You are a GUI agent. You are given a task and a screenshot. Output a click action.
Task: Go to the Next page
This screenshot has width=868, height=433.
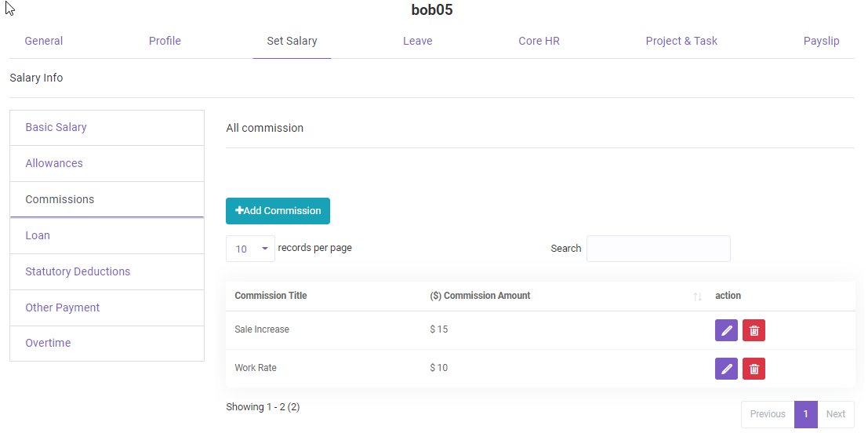(835, 414)
